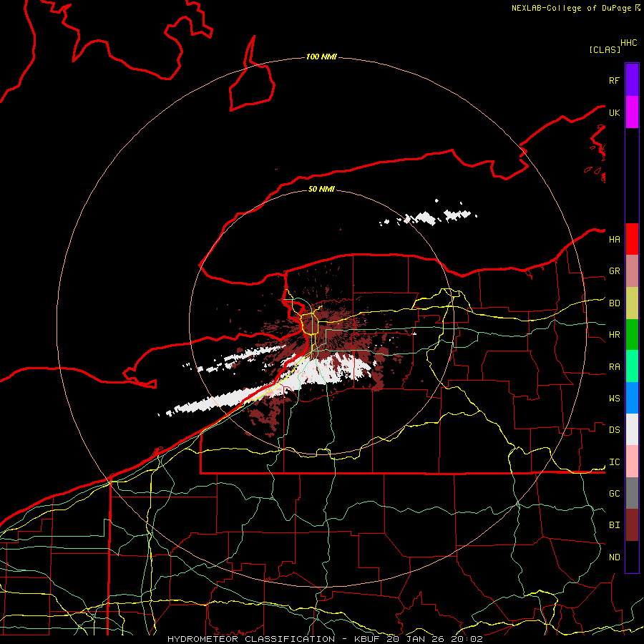The width and height of the screenshot is (644, 644).
Task: Click the DS white legend swatch
Action: coord(632,429)
